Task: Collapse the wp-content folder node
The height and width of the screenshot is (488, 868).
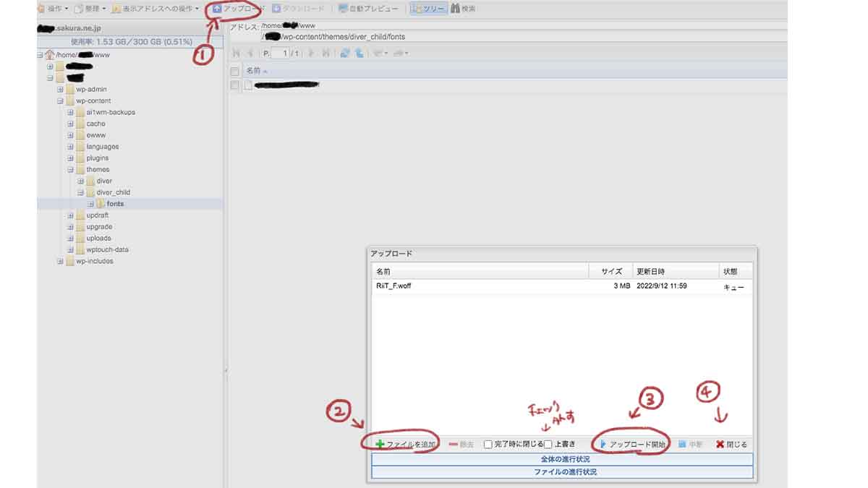Action: coord(60,100)
